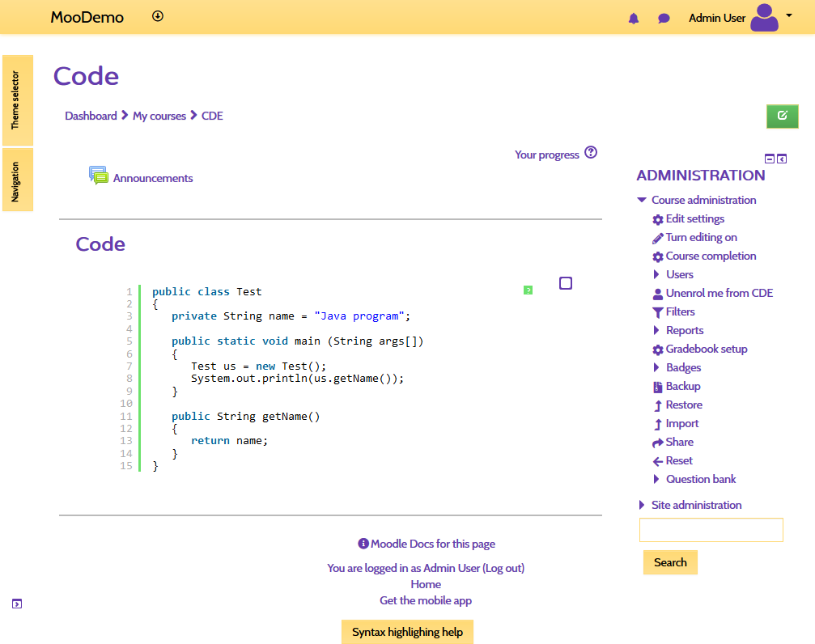Open Edit settings link
This screenshot has height=644, width=815.
coord(695,218)
